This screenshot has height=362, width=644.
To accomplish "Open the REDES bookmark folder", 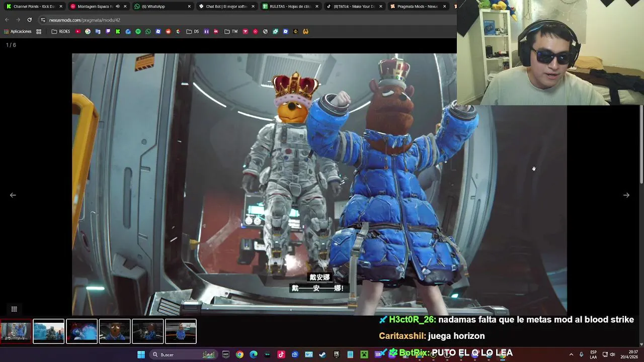I will click(61, 31).
